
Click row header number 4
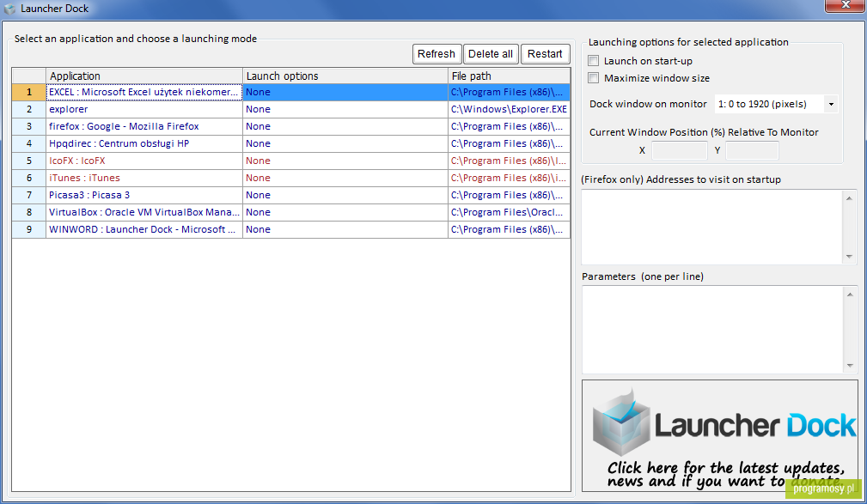click(x=28, y=143)
